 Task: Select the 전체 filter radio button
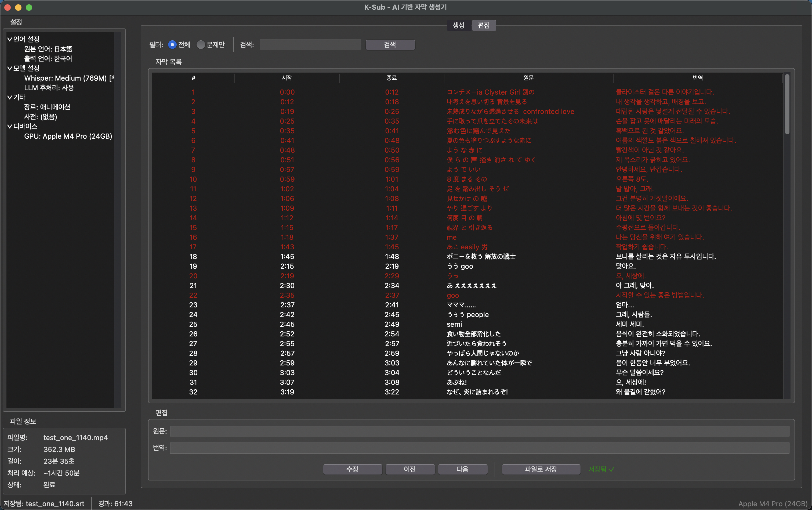172,45
